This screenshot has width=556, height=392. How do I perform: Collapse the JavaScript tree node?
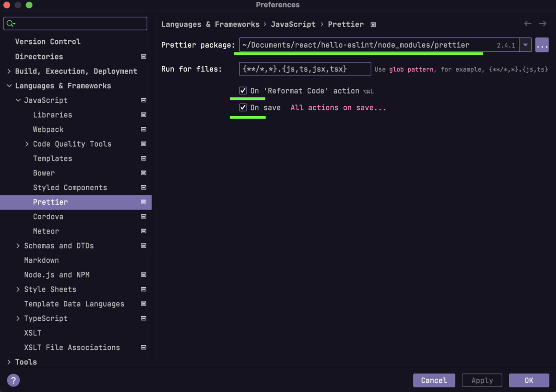coord(18,100)
